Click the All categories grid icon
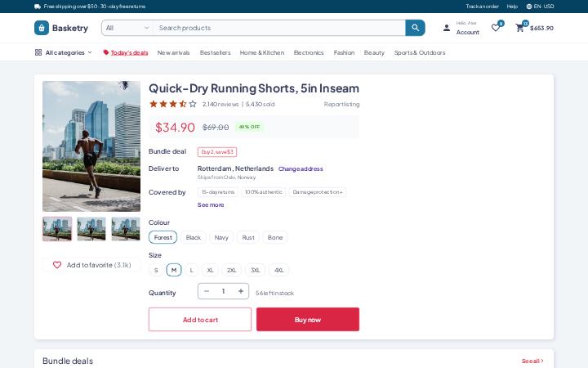This screenshot has width=588, height=368. pyautogui.click(x=38, y=52)
